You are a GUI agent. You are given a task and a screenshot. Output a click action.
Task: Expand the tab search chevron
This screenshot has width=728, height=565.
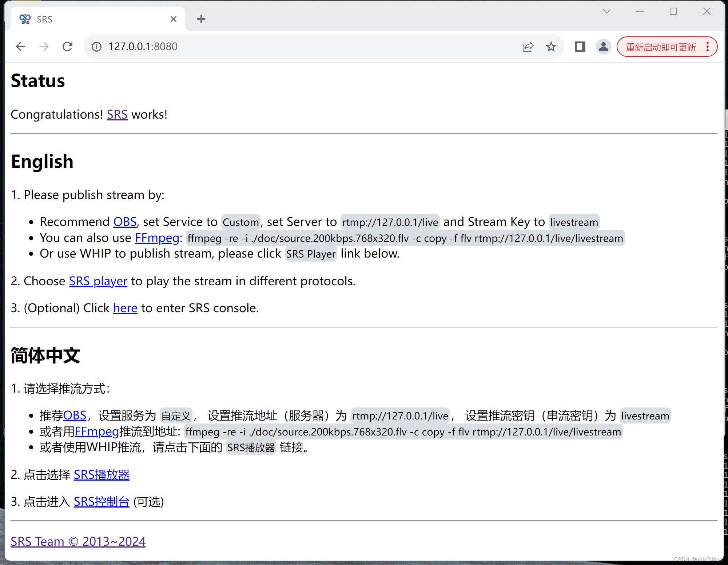(x=606, y=11)
